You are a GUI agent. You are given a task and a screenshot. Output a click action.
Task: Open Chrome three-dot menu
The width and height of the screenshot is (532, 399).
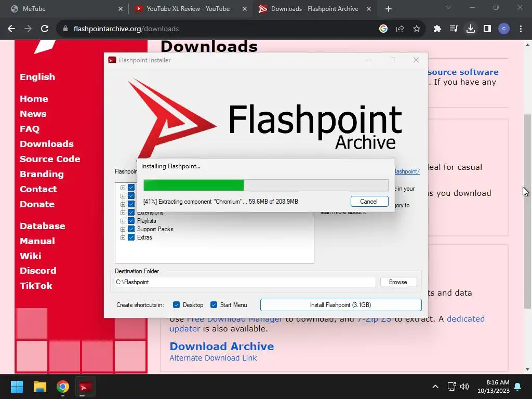point(521,29)
